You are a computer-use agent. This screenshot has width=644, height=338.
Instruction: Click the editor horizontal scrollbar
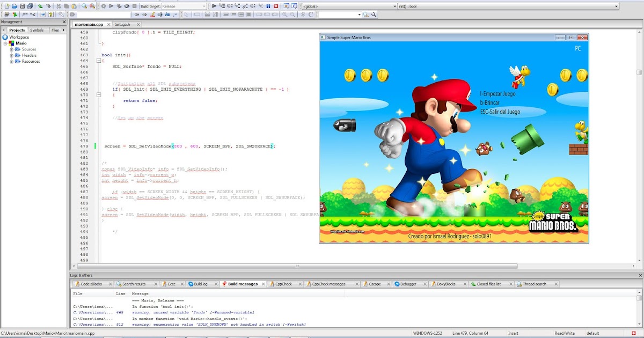(x=295, y=264)
